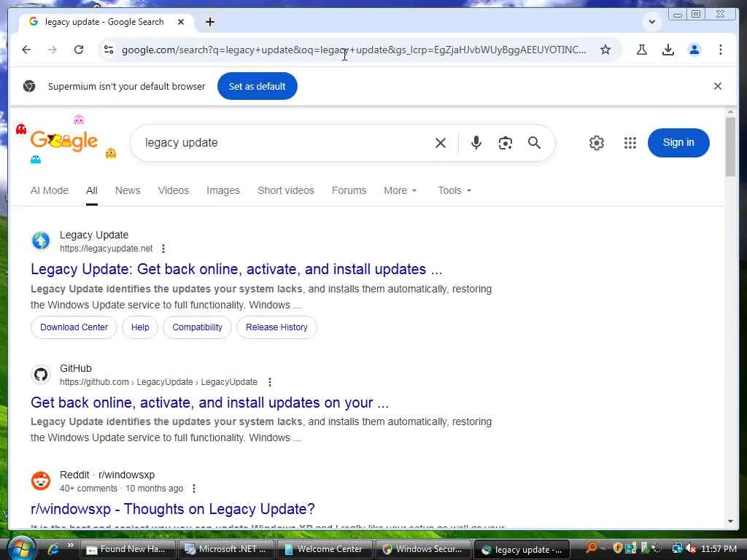Screen dimensions: 747x560
Task: Focus the legacy update search field
Action: click(286, 143)
